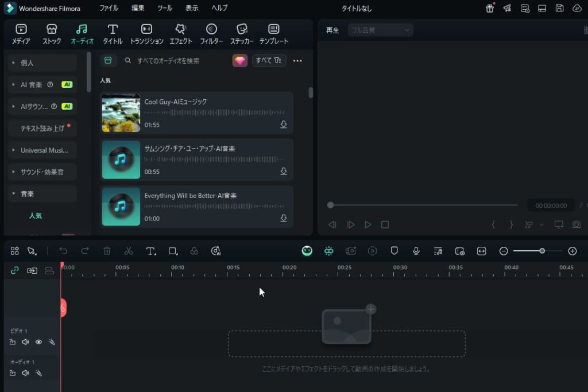Open the ステッカー stickers tab
Viewport: 588px width, 392px height.
(x=242, y=34)
